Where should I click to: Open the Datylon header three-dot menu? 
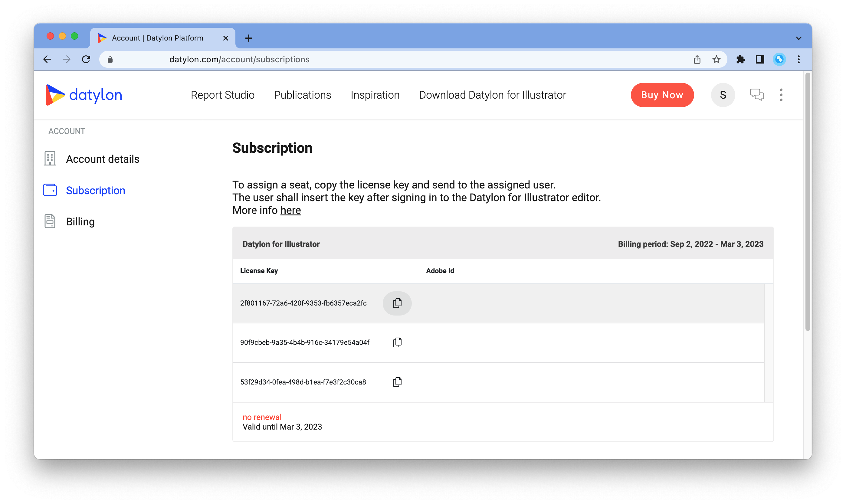781,95
